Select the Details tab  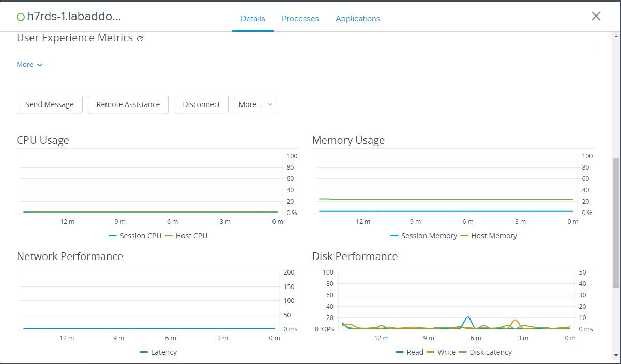point(252,19)
